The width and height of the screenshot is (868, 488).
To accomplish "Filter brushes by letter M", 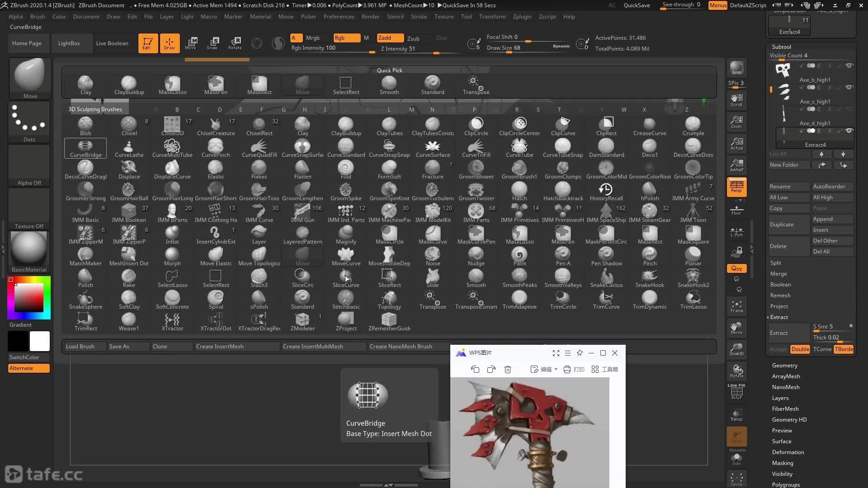I will coord(411,109).
